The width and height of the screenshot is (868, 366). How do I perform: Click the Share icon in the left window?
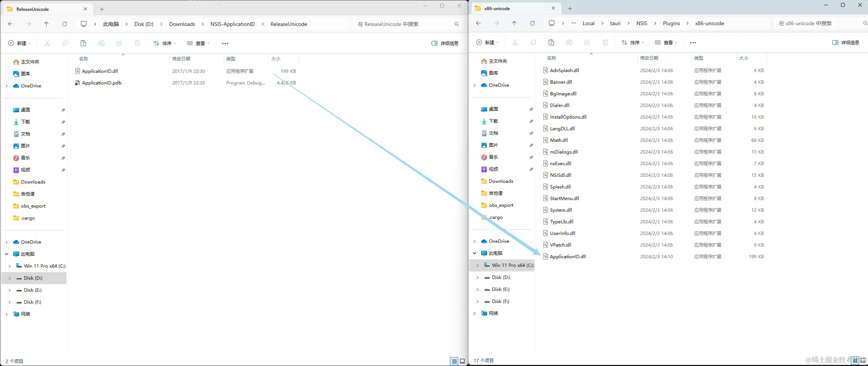[x=119, y=43]
